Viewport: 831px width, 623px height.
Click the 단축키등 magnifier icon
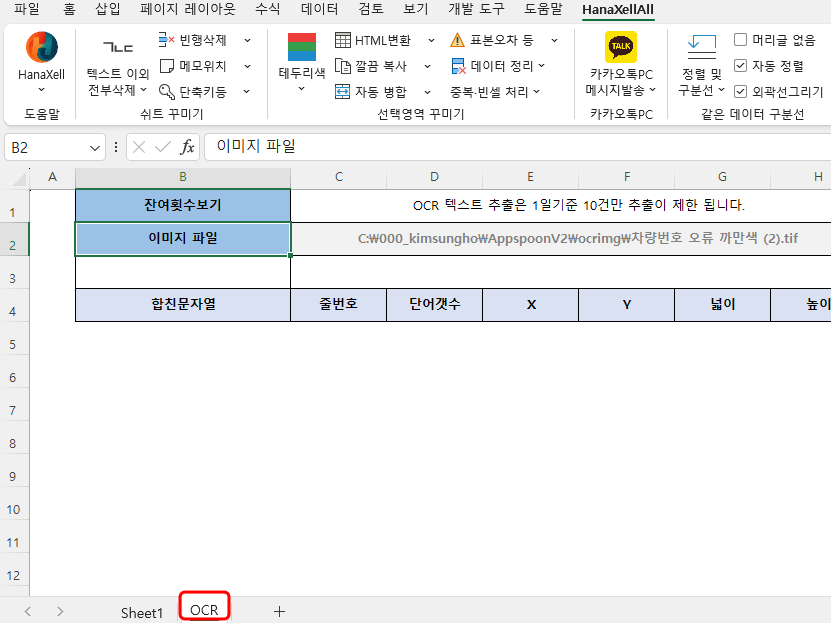click(166, 92)
